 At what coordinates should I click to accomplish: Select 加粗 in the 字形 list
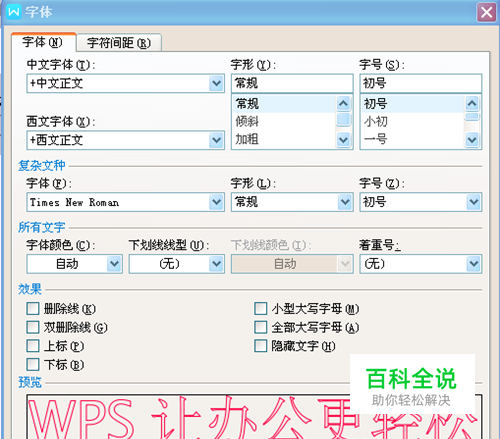(x=284, y=139)
